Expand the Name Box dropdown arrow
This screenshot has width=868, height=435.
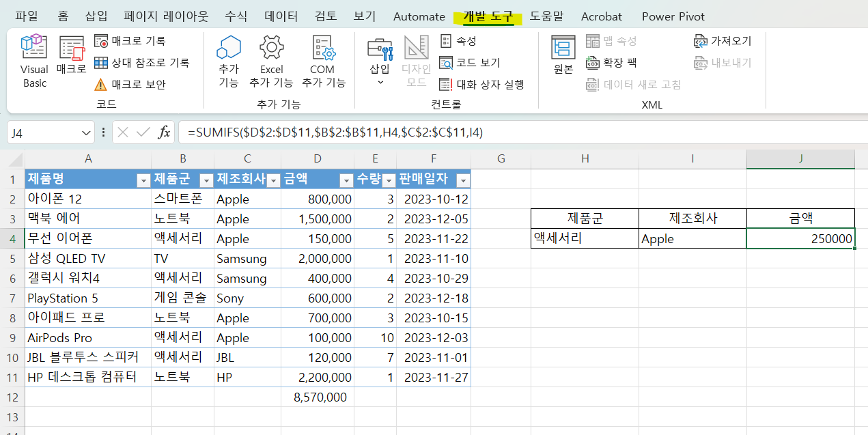[86, 132]
